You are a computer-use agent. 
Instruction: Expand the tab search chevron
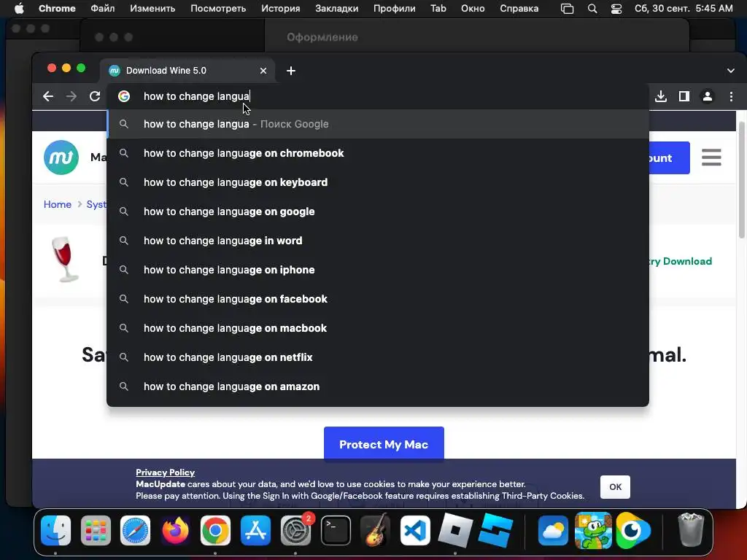click(731, 71)
